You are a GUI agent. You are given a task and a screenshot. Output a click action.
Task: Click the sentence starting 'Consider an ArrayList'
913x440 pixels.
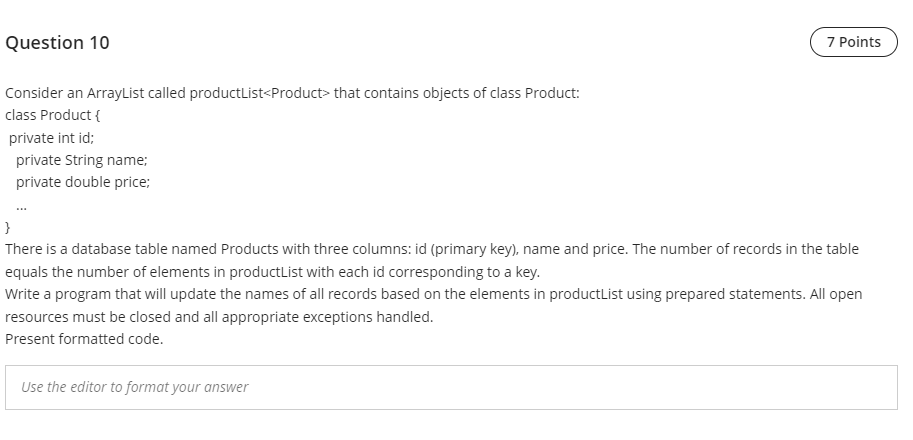[292, 93]
